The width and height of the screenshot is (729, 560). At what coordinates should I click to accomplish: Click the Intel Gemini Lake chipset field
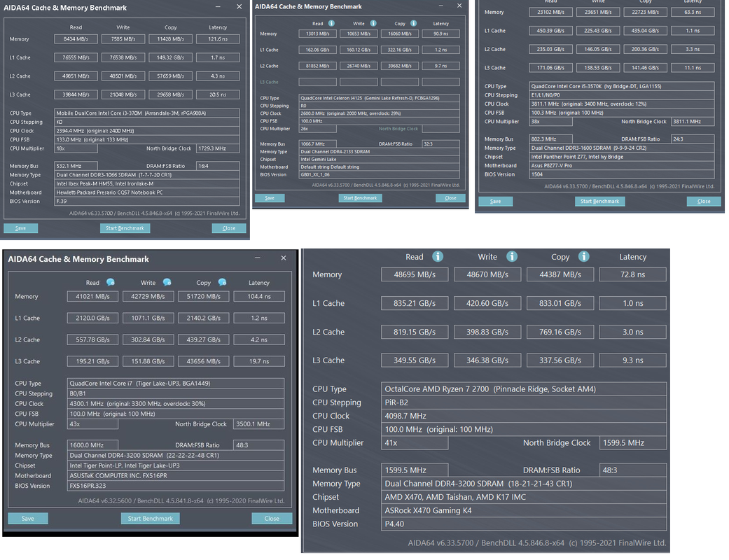(380, 160)
